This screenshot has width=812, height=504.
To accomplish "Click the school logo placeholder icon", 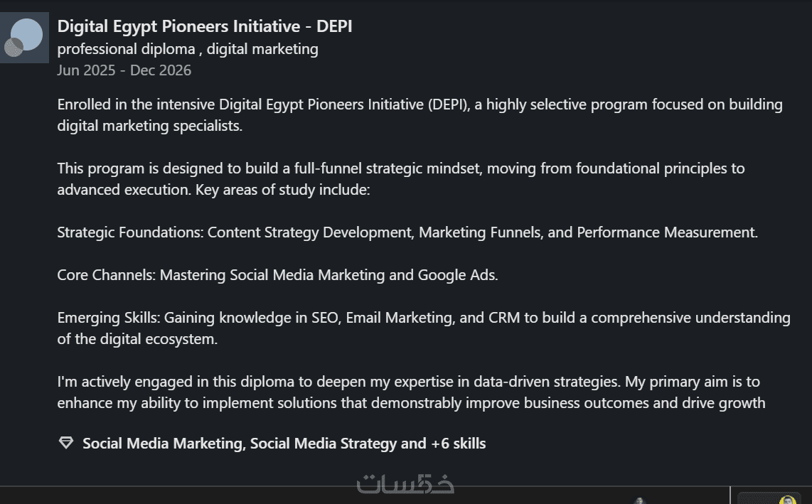I will pyautogui.click(x=24, y=38).
